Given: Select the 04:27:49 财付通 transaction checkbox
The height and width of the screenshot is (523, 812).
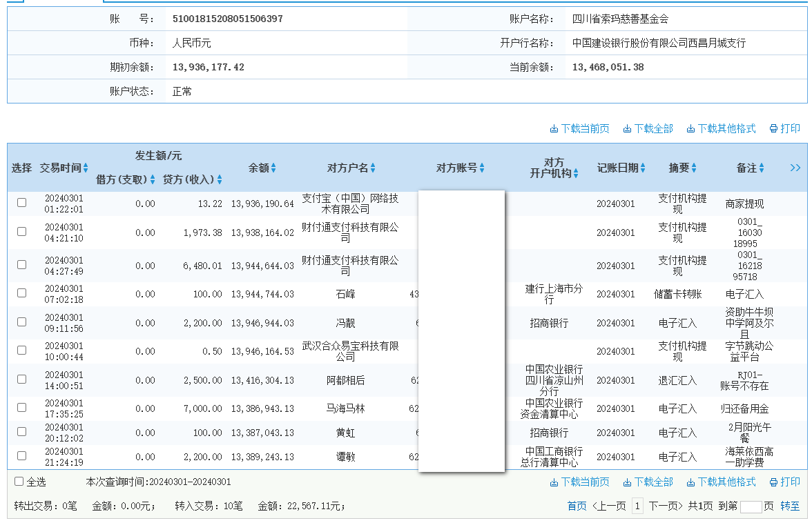Looking at the screenshot, I should pyautogui.click(x=22, y=264).
